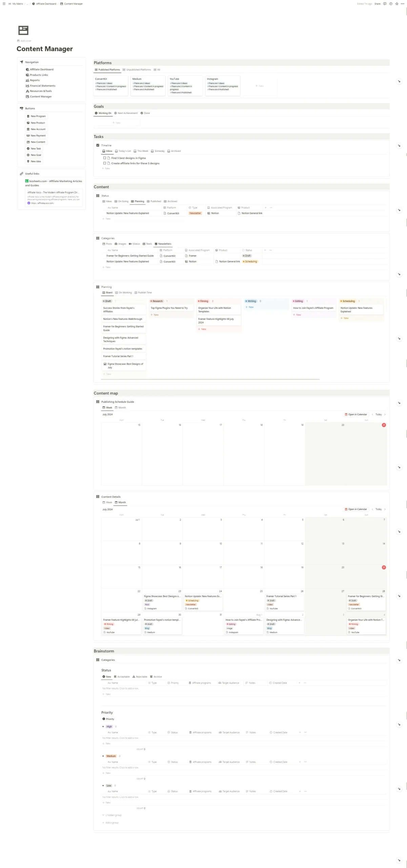Collapse the High priority group
Screen dimensions: 407x868
pyautogui.click(x=103, y=727)
